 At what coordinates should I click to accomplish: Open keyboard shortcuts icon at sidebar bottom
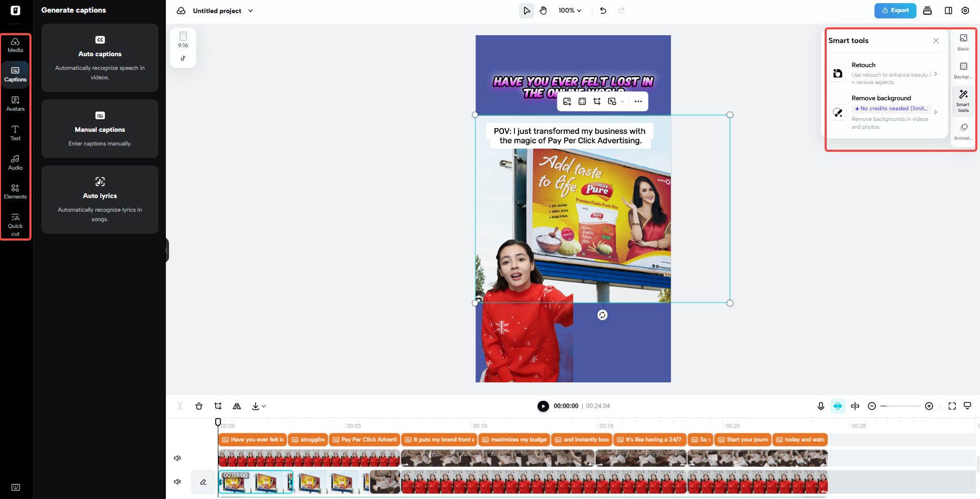tap(15, 487)
